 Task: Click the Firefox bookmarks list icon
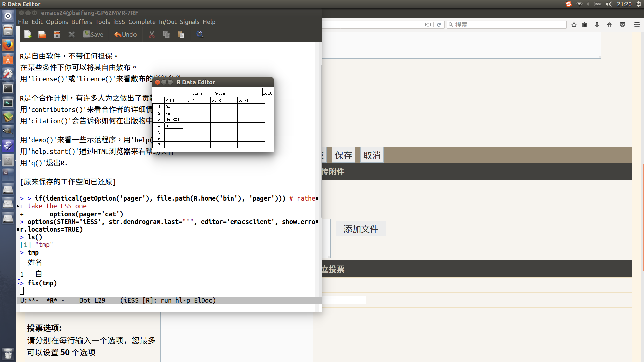(584, 25)
